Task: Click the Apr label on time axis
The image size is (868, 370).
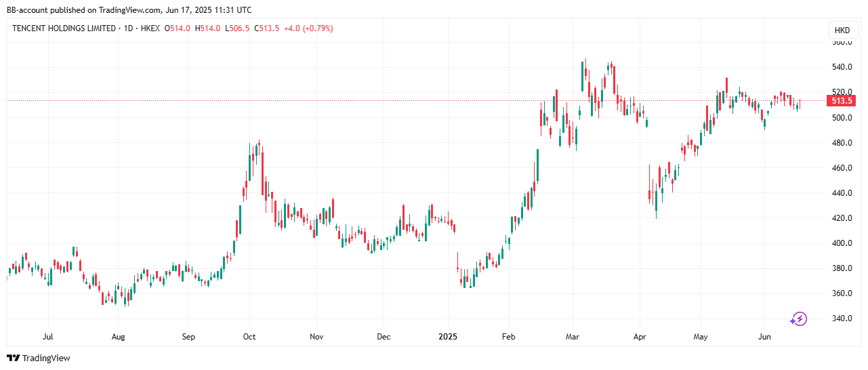Action: tap(640, 336)
